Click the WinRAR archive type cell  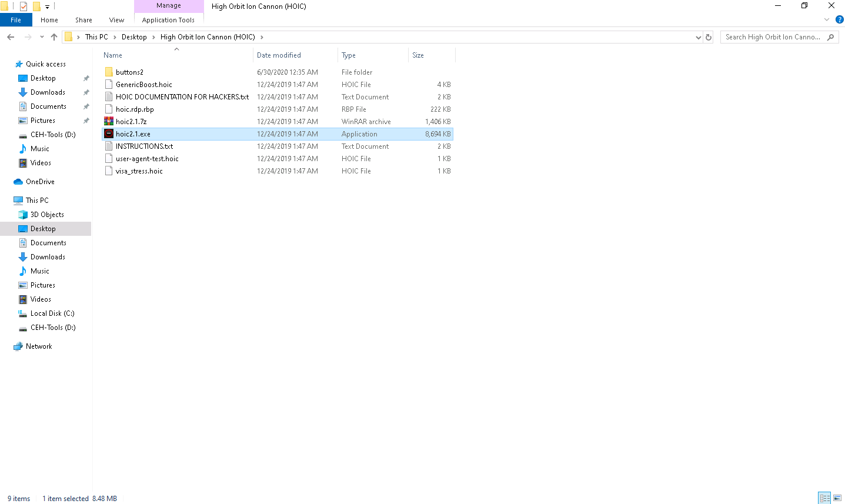tap(366, 122)
